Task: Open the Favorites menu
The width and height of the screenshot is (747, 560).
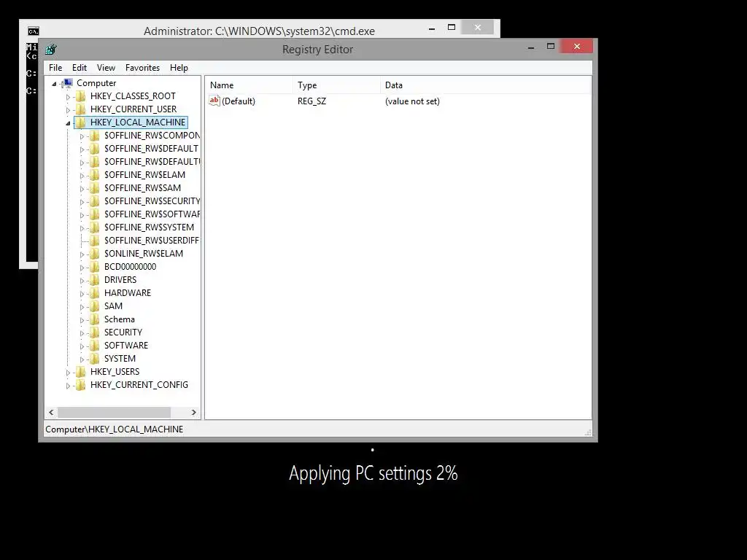Action: coord(142,68)
